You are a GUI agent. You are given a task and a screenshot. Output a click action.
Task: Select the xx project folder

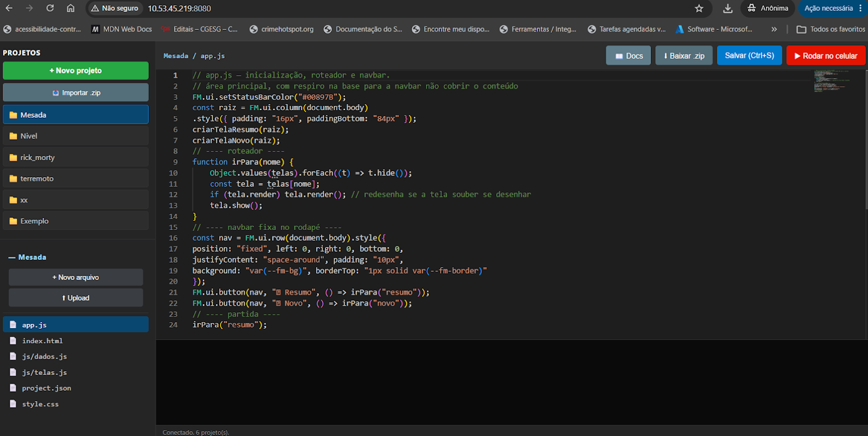(x=75, y=200)
